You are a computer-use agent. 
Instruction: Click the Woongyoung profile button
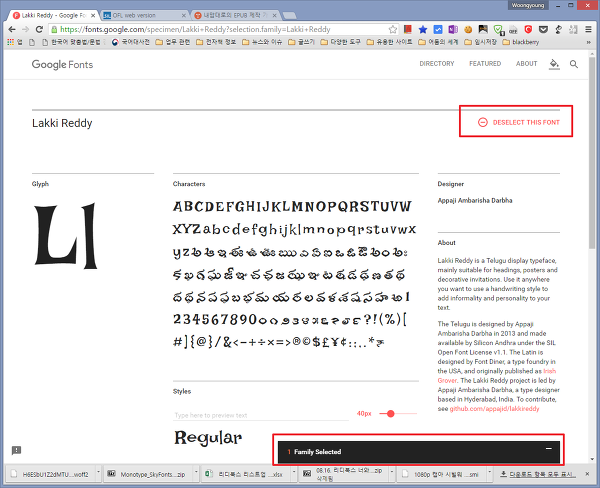pyautogui.click(x=528, y=5)
